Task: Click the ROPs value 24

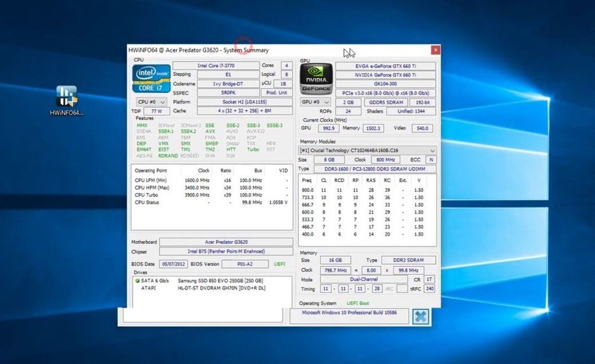Action: click(x=349, y=111)
